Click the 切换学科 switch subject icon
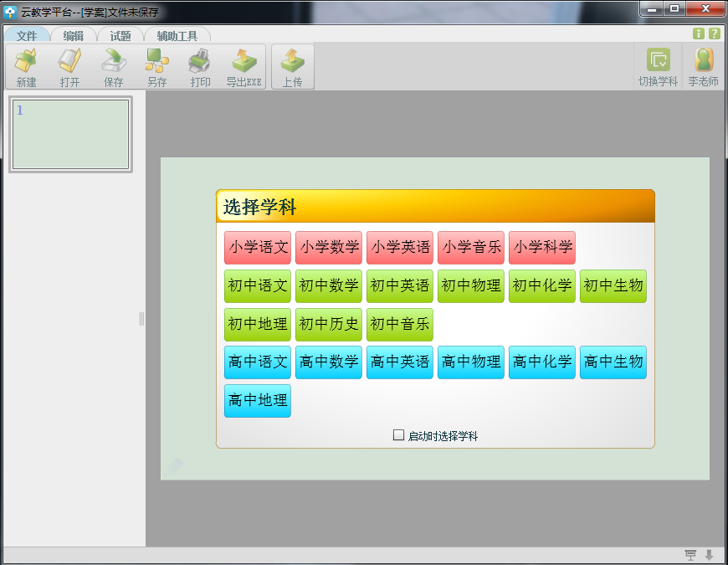 tap(658, 66)
